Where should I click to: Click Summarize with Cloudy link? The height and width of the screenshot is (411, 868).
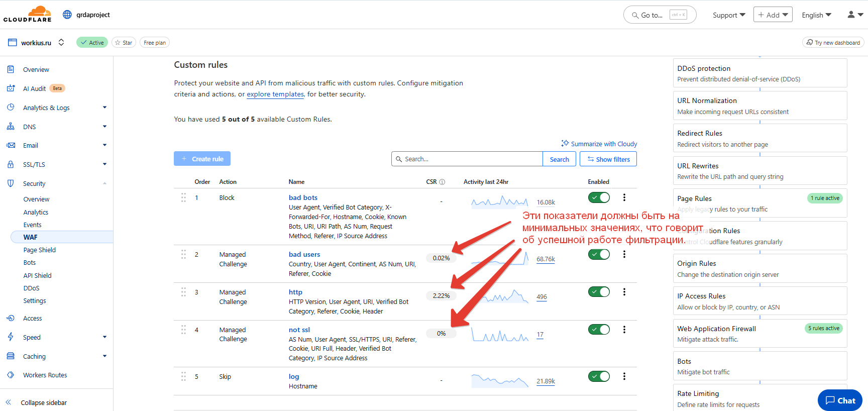[599, 144]
